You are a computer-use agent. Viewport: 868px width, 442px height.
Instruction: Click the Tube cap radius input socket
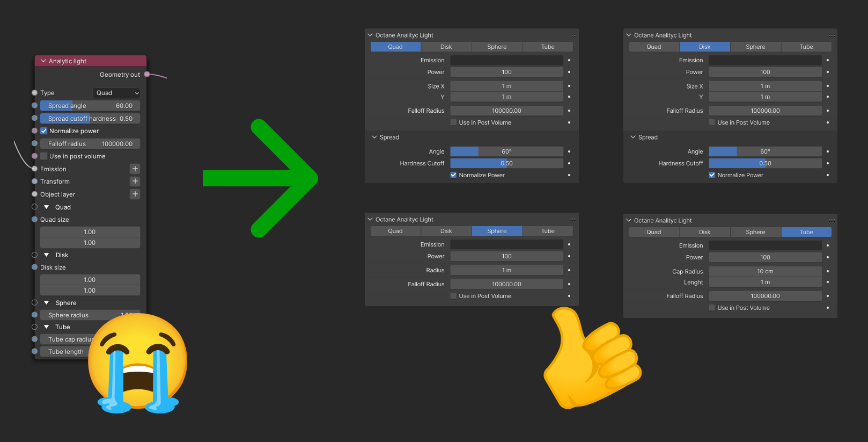point(34,339)
